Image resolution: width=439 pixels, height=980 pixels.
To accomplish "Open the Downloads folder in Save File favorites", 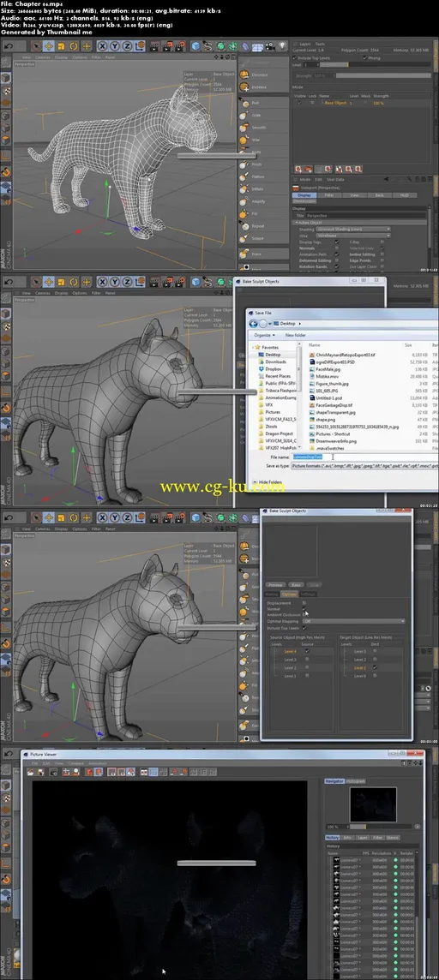I will (x=274, y=362).
